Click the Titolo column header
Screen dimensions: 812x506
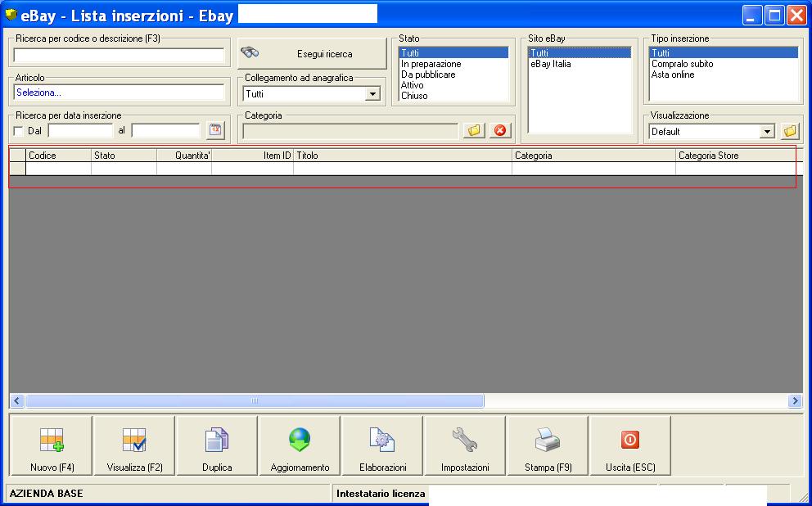[403, 156]
